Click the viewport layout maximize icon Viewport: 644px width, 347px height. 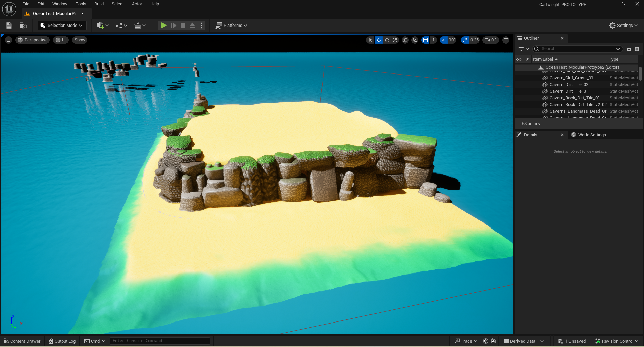click(506, 40)
